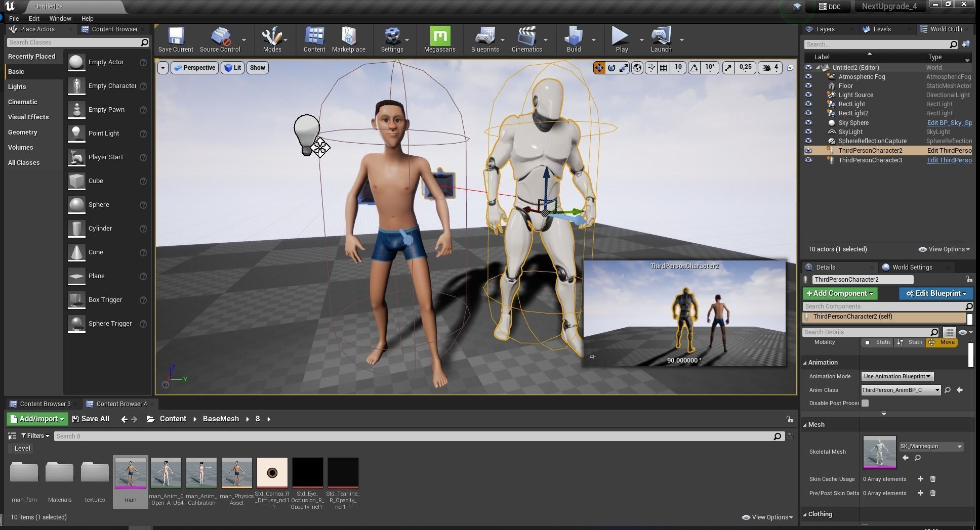Set Mobility to Movable
The image size is (980, 530).
(x=942, y=342)
